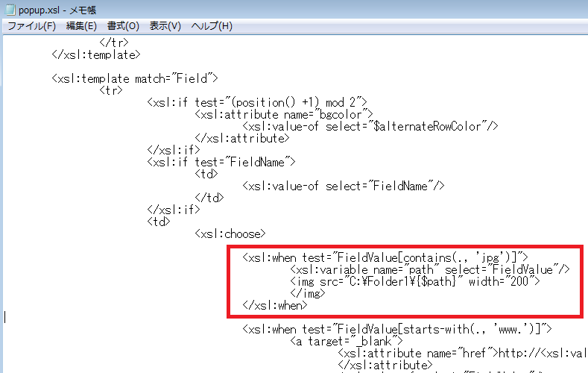Place cursor in xsl:template match="Field" line
The width and height of the screenshot is (588, 373).
(x=135, y=78)
